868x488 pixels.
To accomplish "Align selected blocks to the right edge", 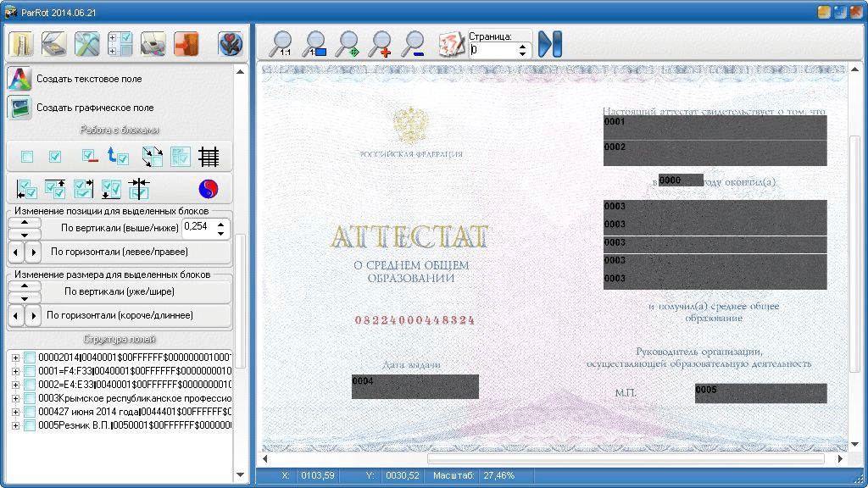I will click(x=83, y=189).
